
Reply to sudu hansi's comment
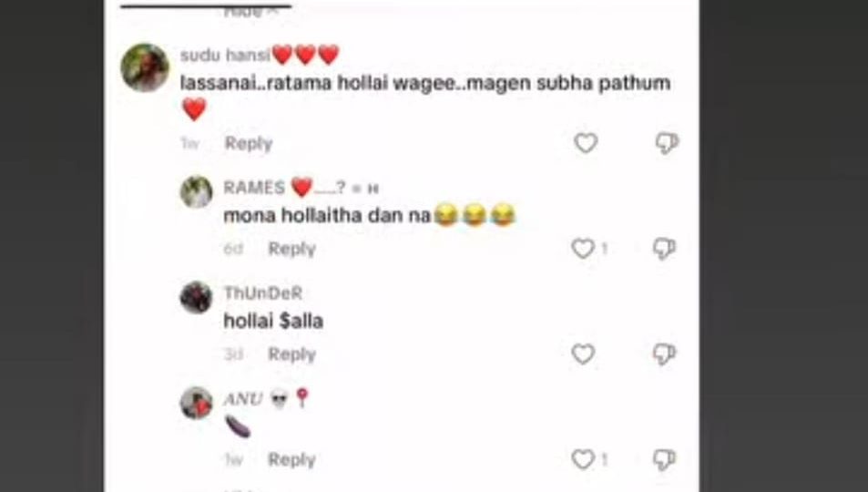pyautogui.click(x=249, y=144)
